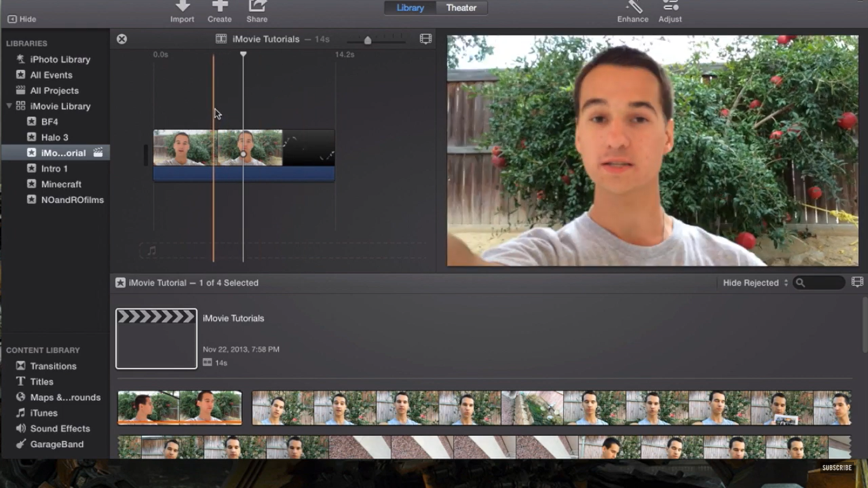Click the filmstrip icon beside the search field

(857, 281)
